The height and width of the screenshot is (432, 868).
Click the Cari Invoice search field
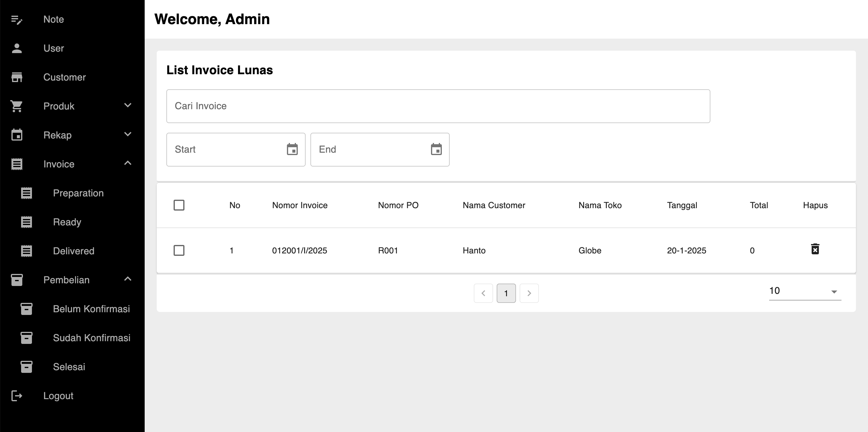[438, 106]
